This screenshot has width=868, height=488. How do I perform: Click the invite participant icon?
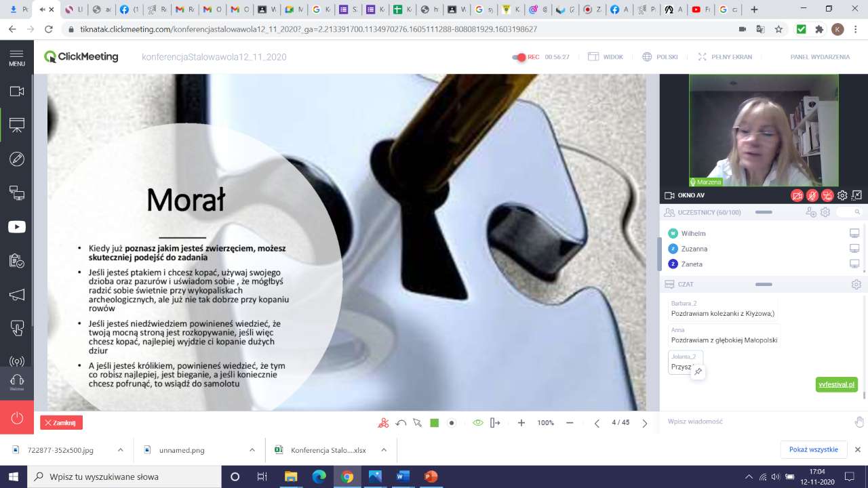(x=810, y=212)
